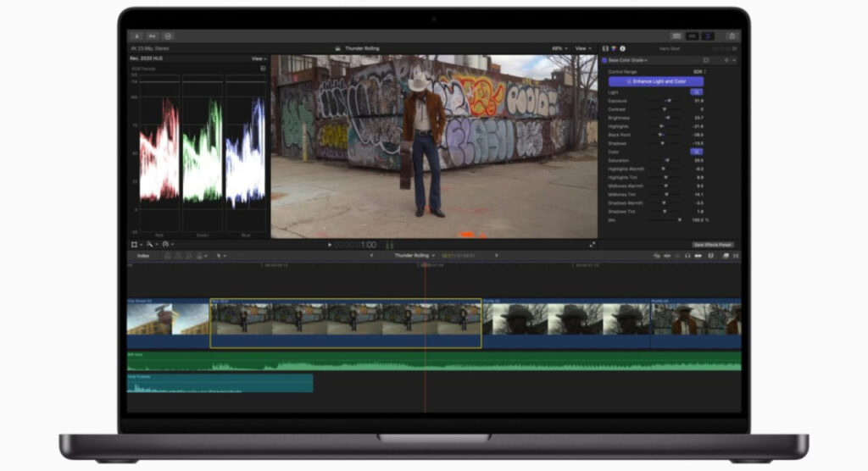868x471 pixels.
Task: Show background tasks circular icon
Action: 168,36
